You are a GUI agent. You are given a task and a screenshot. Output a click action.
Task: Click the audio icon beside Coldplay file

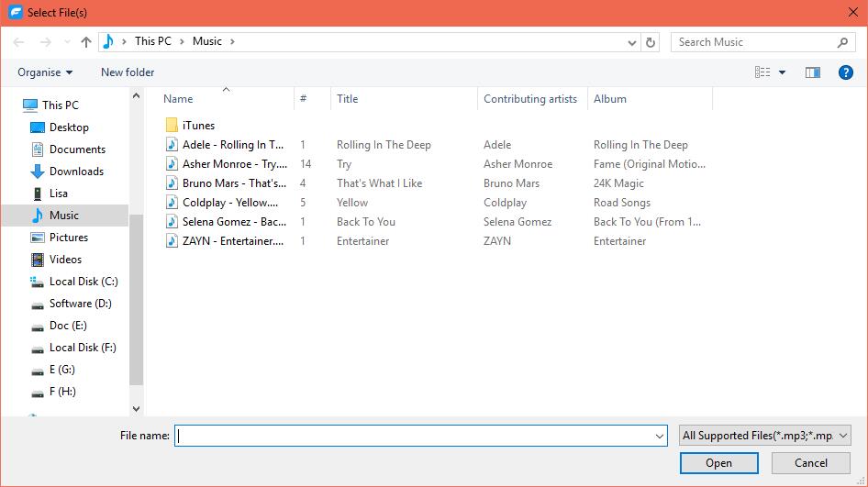click(172, 203)
